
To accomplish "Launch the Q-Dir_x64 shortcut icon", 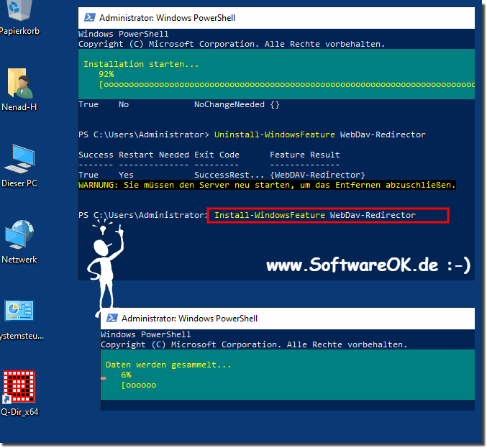I will [x=19, y=387].
